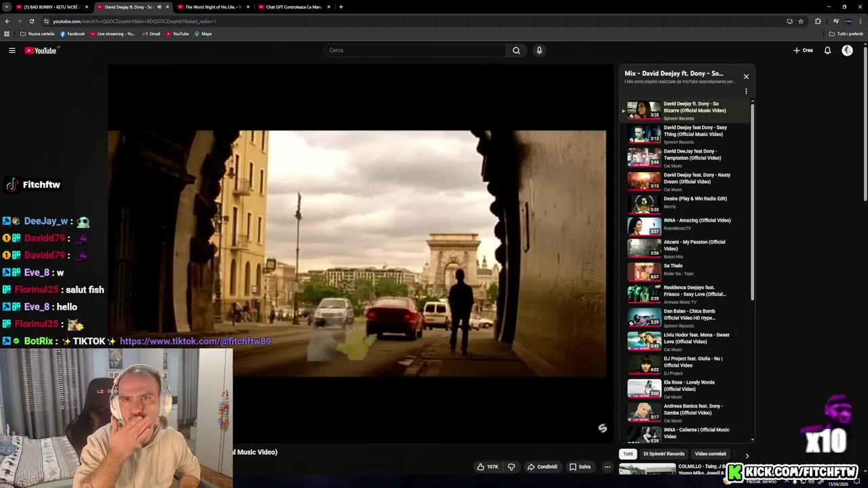Show more filter chips with right arrow
Viewport: 868px width, 488px height.
(747, 455)
